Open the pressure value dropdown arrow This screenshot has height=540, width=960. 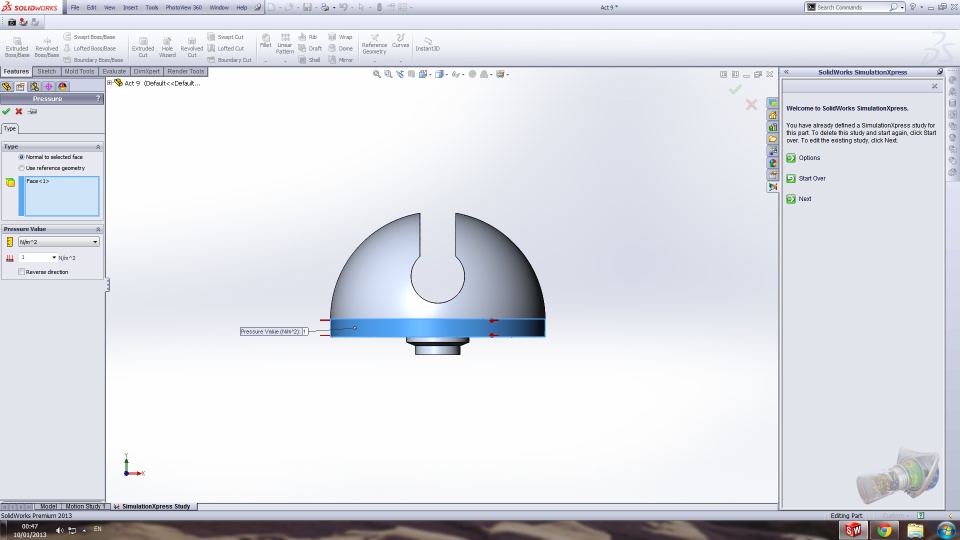54,258
